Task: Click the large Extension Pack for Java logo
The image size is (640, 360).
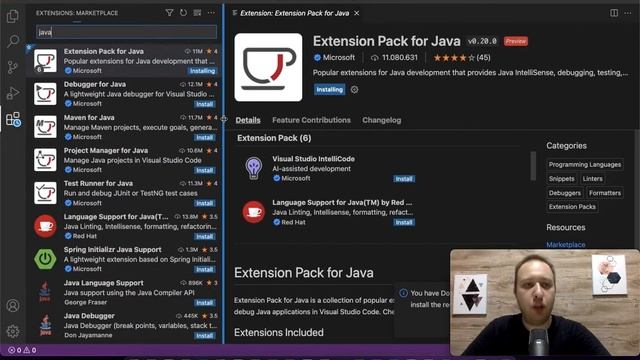Action: [268, 67]
